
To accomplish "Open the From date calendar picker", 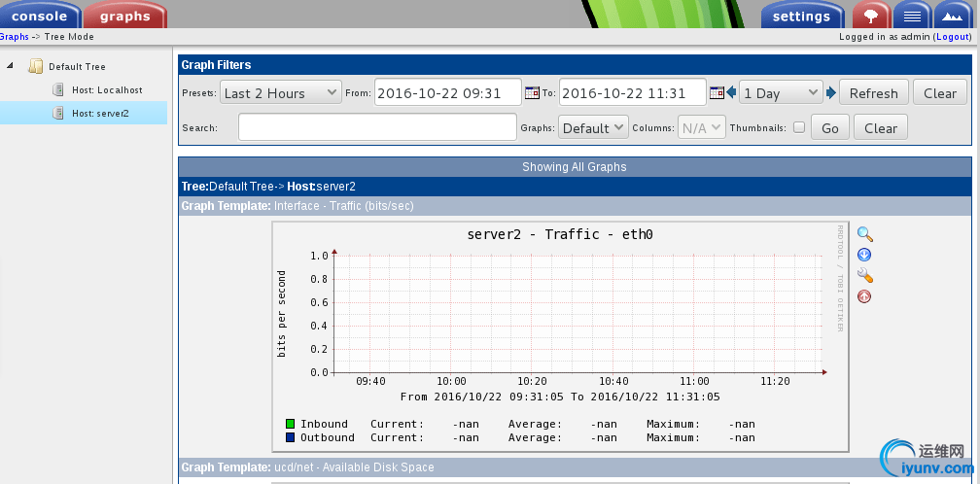I will tap(532, 93).
